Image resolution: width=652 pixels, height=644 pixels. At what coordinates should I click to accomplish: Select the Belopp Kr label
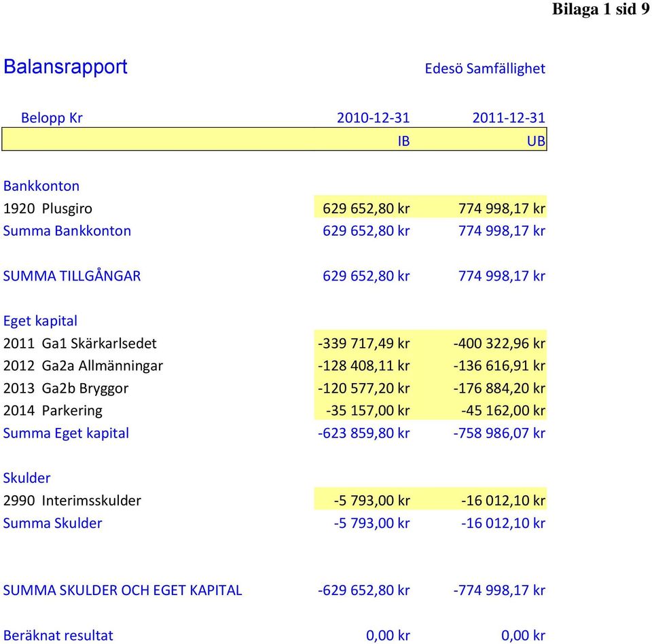pyautogui.click(x=52, y=118)
